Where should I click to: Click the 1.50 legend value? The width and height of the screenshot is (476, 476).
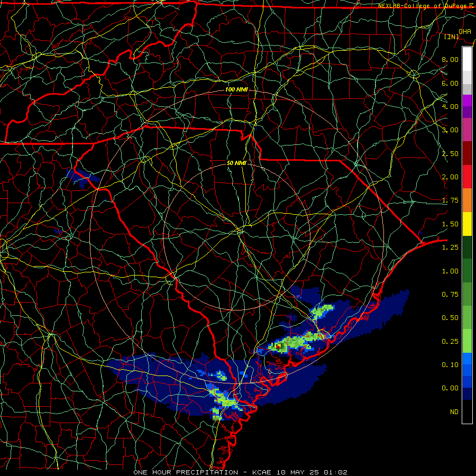450,224
